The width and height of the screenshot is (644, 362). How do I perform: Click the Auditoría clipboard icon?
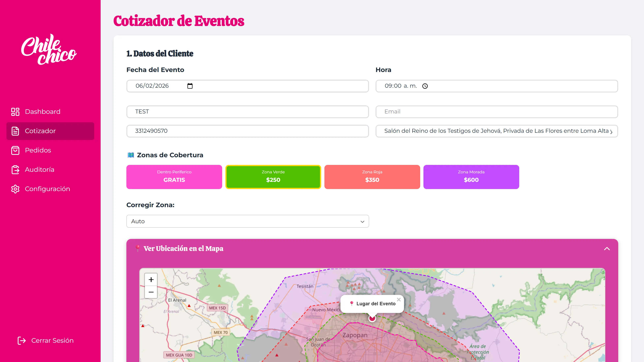tap(15, 170)
